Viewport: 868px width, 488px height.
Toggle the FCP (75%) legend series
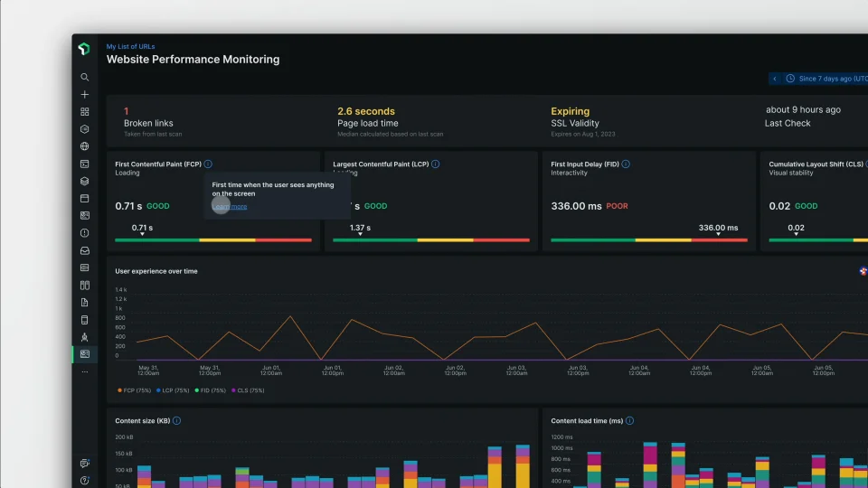coord(134,390)
